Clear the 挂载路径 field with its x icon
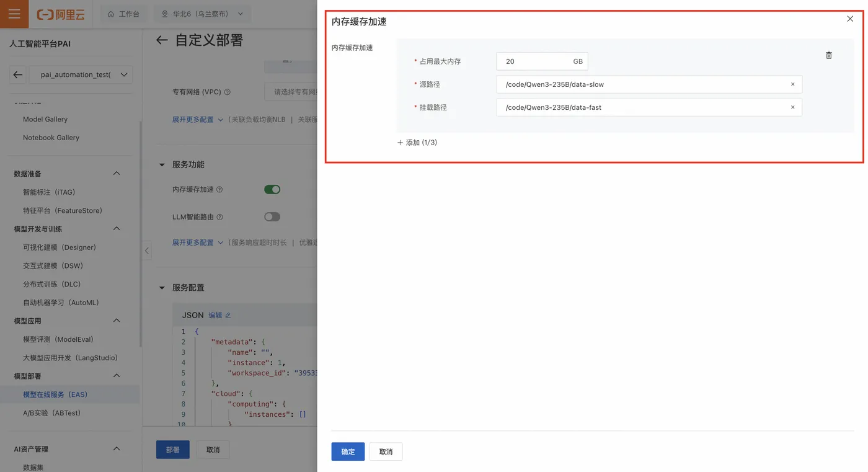This screenshot has height=472, width=868. coord(792,107)
